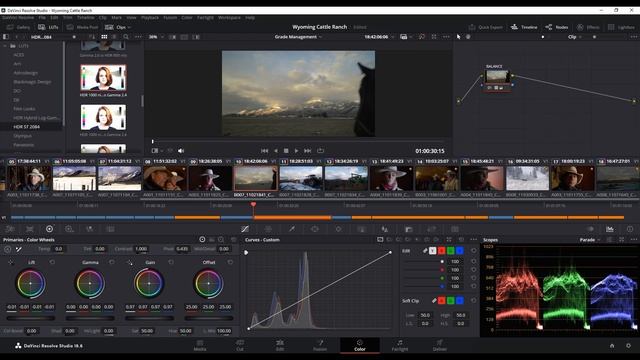This screenshot has width=640, height=360.
Task: Reset the Gain color wheel
Action: tap(171, 262)
